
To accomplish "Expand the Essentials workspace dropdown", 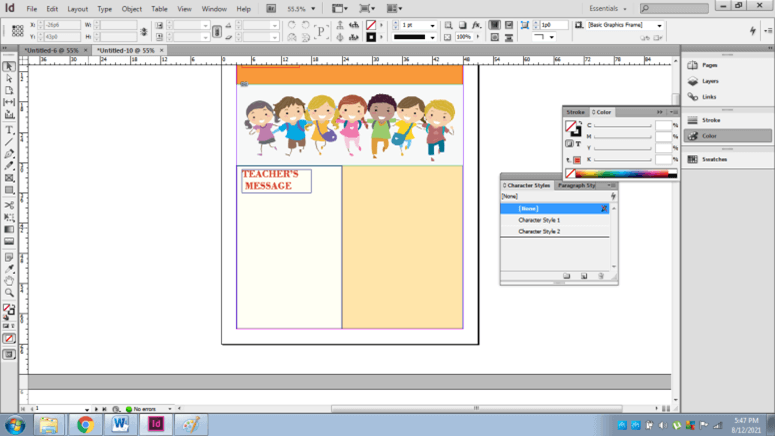I will click(x=608, y=9).
